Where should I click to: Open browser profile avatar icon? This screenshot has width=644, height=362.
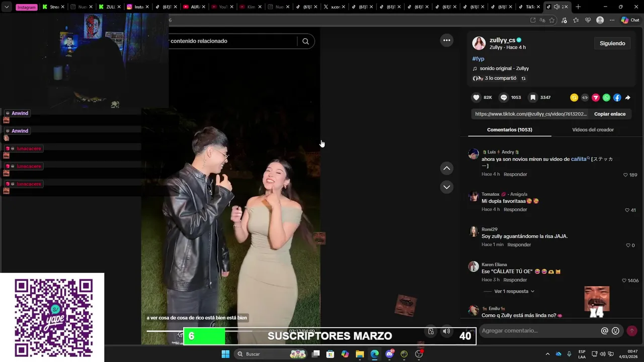click(x=600, y=20)
